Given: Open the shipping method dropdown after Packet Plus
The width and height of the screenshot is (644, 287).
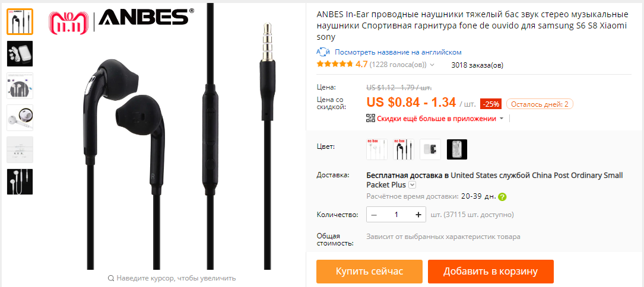Looking at the screenshot, I should [x=413, y=185].
